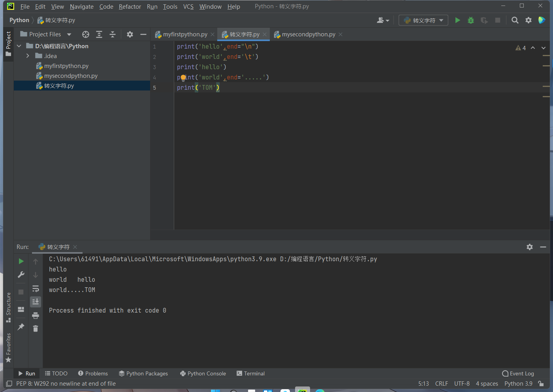The image size is (553, 392).
Task: Select mysecondpython.py in project tree
Action: click(x=71, y=76)
